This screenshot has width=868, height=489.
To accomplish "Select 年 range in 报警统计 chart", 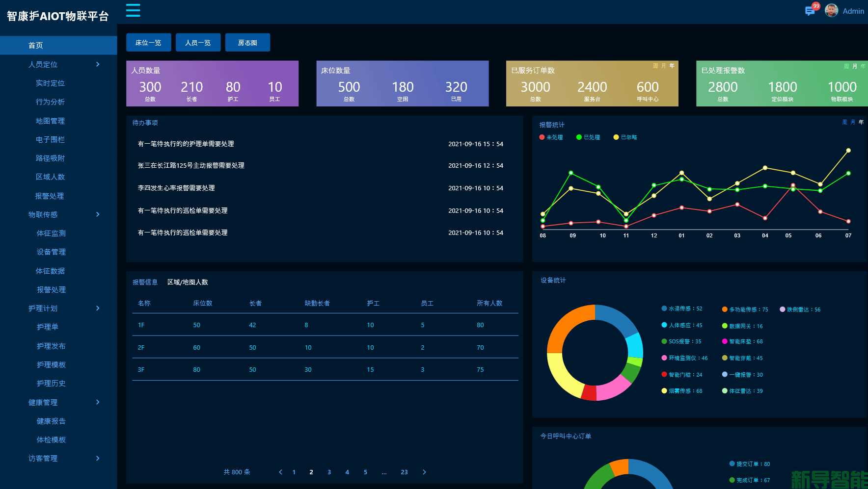I will (x=861, y=122).
